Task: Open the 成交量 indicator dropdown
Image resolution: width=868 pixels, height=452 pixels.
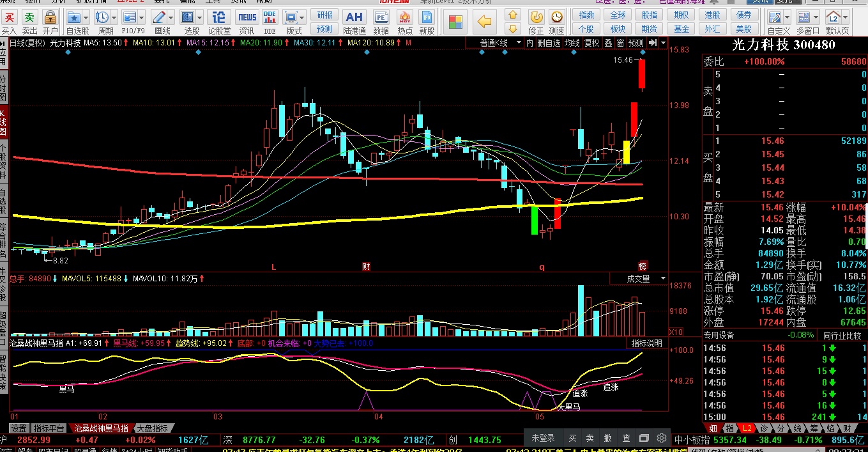Action: (663, 279)
